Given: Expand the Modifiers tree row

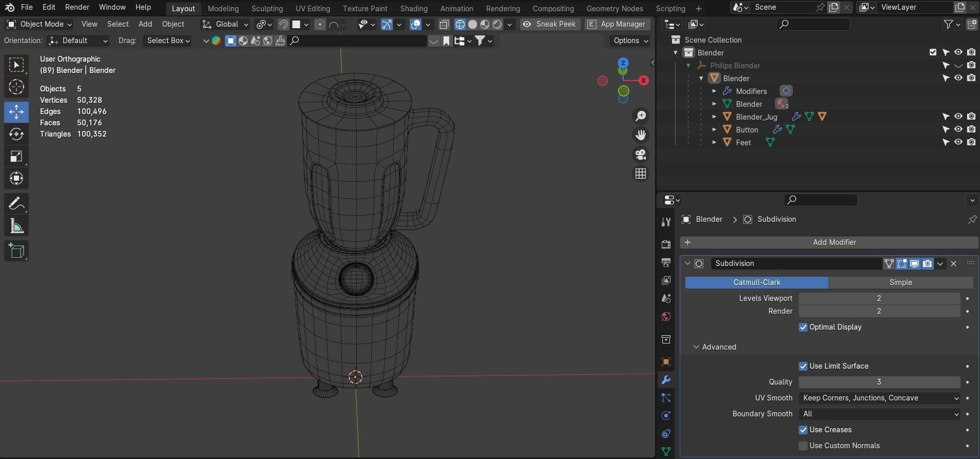Looking at the screenshot, I should coord(714,91).
